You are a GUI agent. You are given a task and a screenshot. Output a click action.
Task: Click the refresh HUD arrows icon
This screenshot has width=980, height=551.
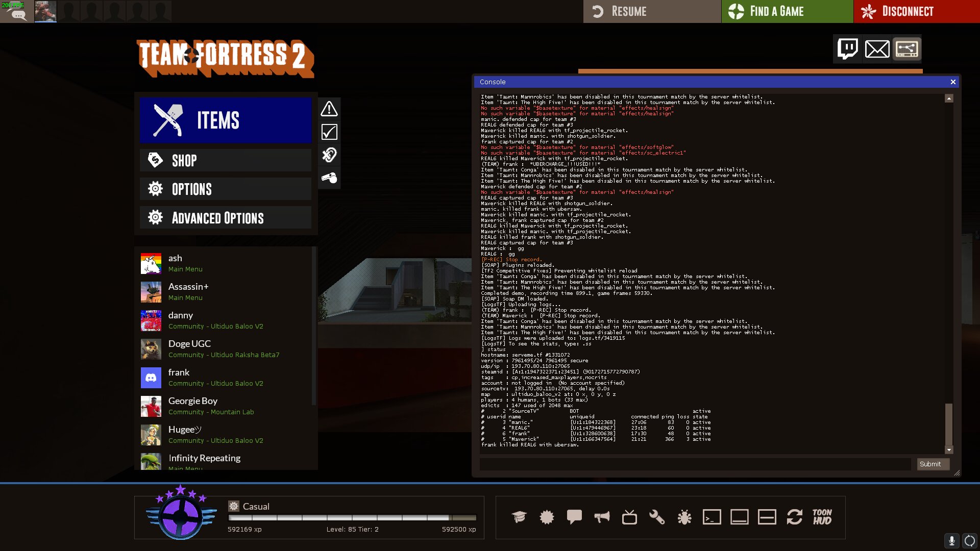795,517
